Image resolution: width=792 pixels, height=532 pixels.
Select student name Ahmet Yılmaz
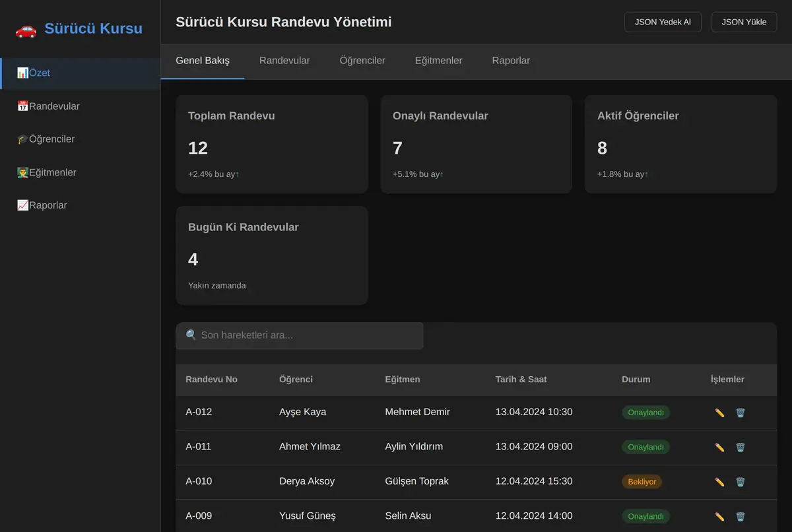310,446
